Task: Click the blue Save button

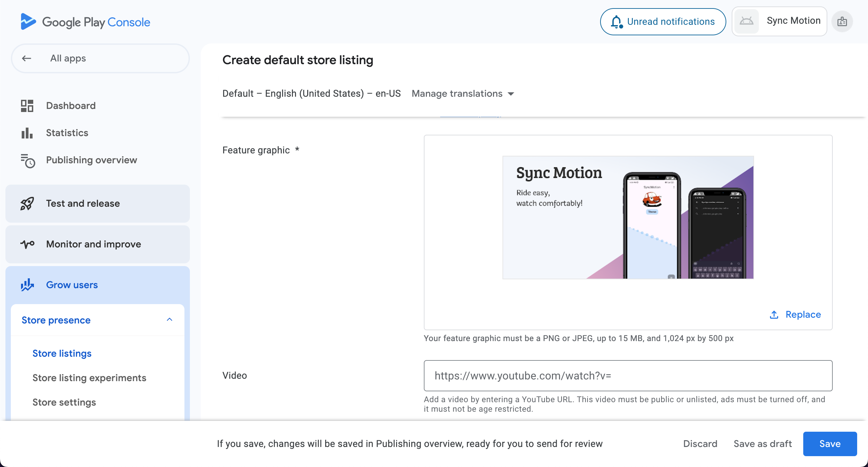Action: pos(830,444)
